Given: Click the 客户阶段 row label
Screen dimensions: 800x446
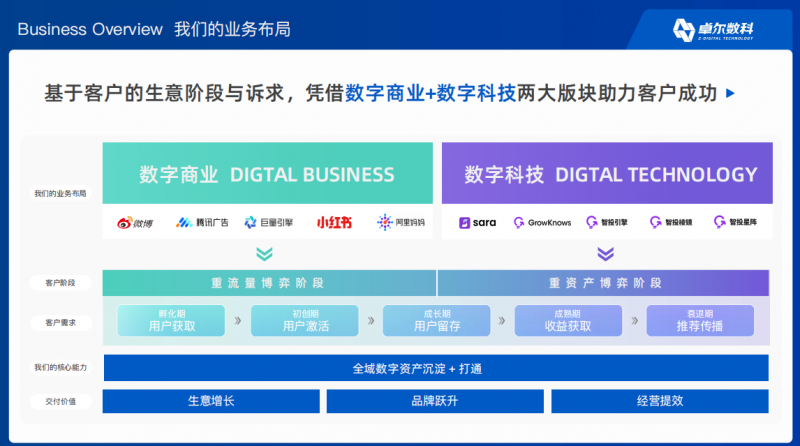Looking at the screenshot, I should [x=60, y=283].
